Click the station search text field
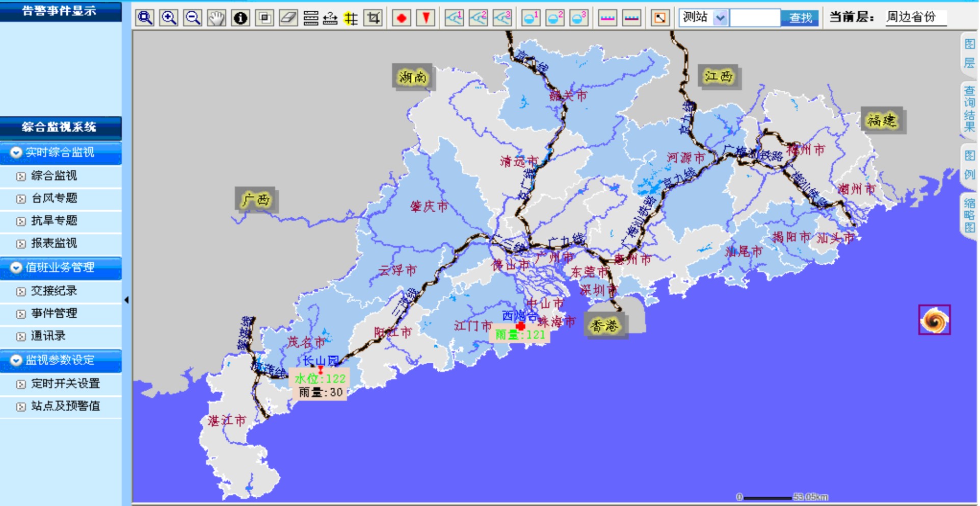Screen dimensions: 980x506 (755, 18)
